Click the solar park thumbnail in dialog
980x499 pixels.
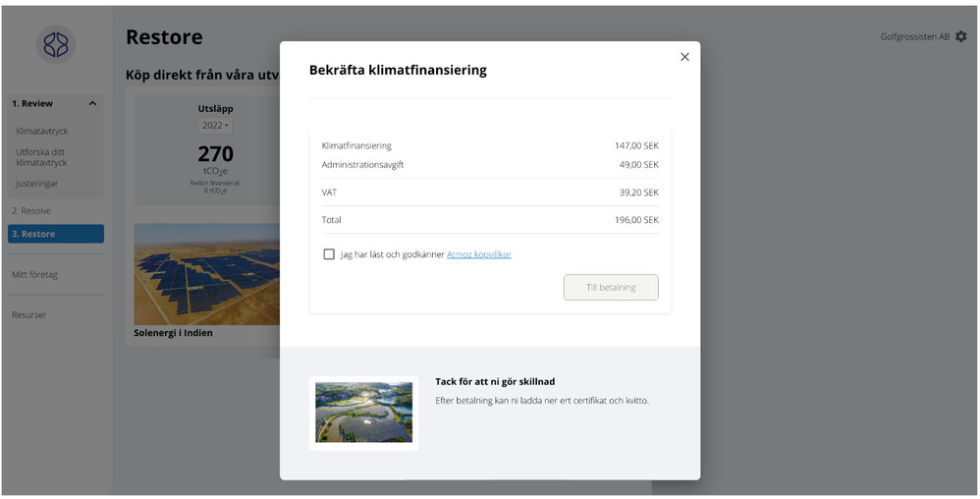(363, 413)
